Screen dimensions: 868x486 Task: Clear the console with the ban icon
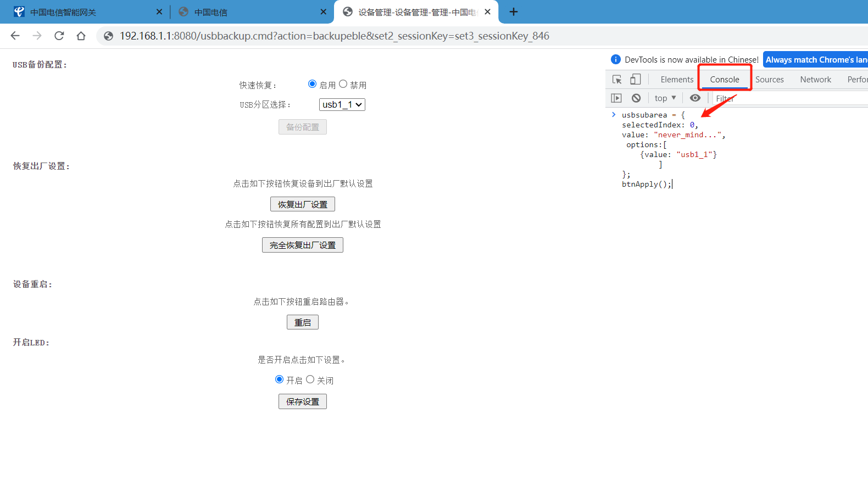click(x=636, y=98)
